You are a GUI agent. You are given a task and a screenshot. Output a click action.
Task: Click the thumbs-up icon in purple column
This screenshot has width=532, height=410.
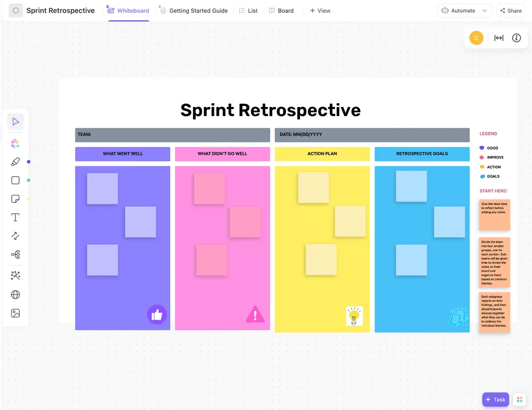pos(157,315)
